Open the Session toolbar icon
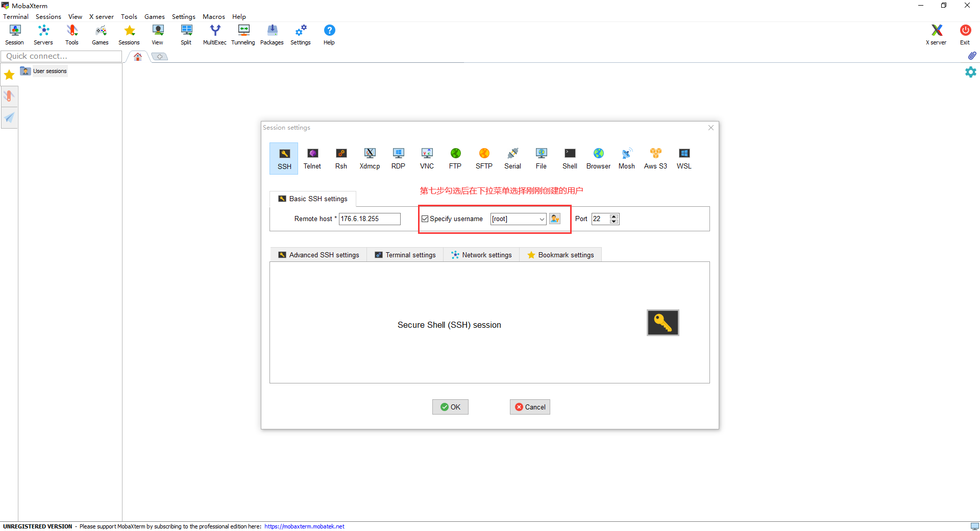This screenshot has height=531, width=980. coord(15,35)
